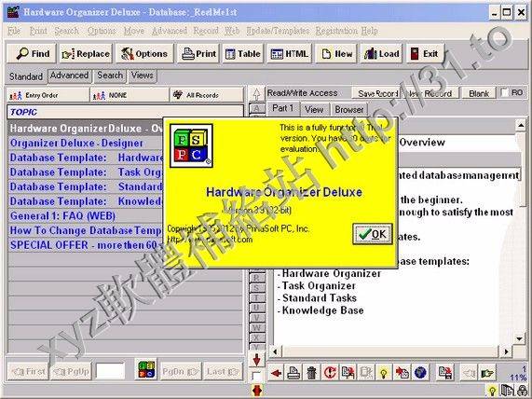Viewport: 532px width, 399px height.
Task: Click the Save Record button
Action: coord(376,93)
